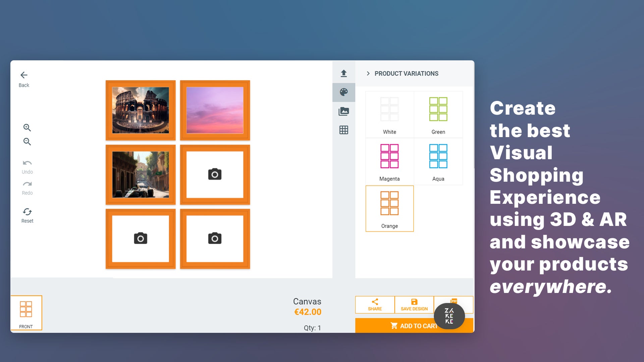Image resolution: width=644 pixels, height=362 pixels.
Task: Open the image gallery panel icon
Action: tap(344, 111)
